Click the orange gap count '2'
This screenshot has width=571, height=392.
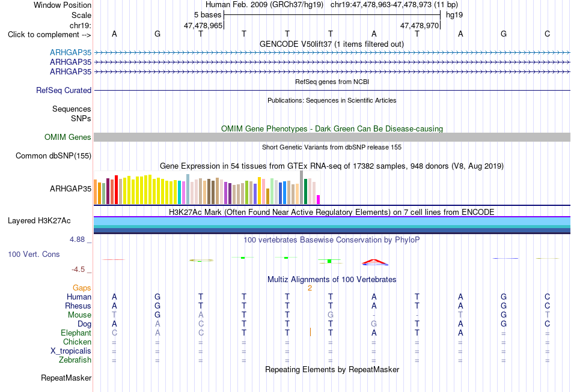click(310, 288)
